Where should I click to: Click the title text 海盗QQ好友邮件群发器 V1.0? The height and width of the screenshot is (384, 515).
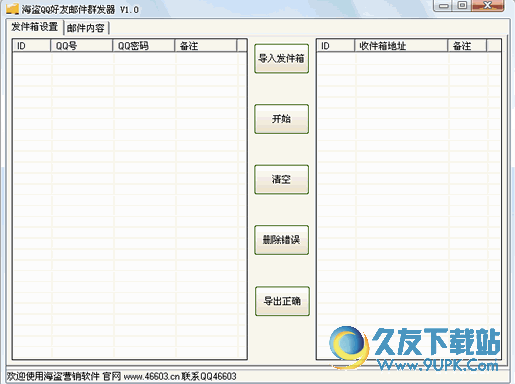click(80, 10)
